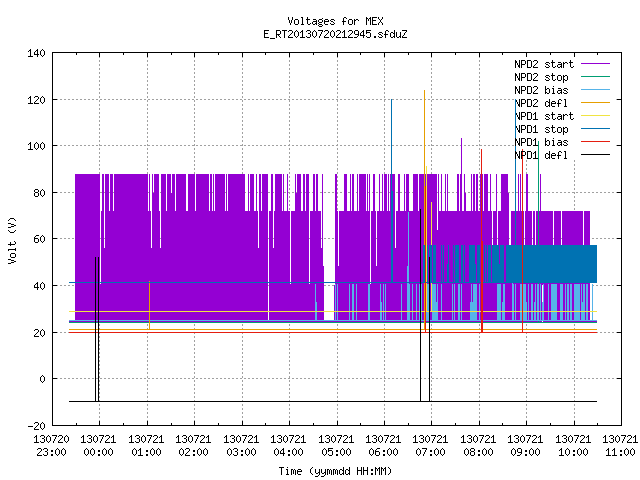Click the 'NPD2 stop' legend label
The image size is (640, 480).
(x=541, y=77)
